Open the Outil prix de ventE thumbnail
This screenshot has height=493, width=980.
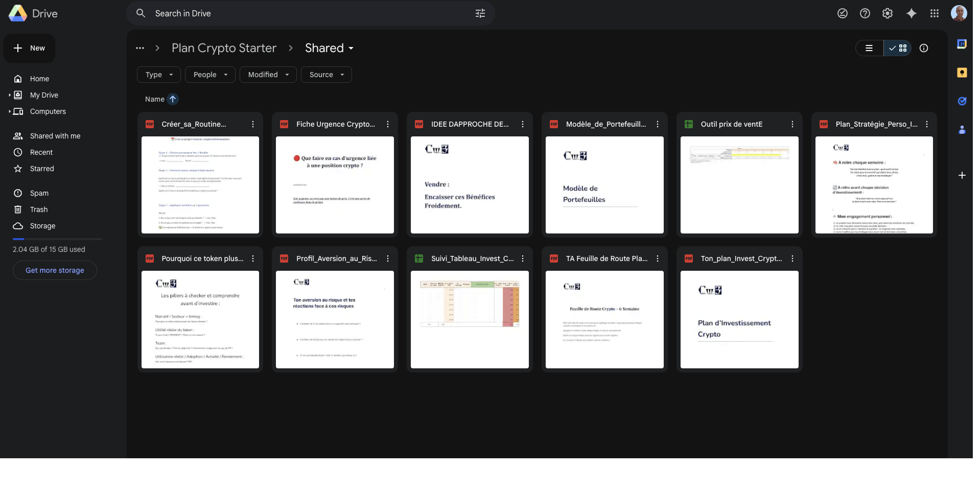pyautogui.click(x=739, y=185)
